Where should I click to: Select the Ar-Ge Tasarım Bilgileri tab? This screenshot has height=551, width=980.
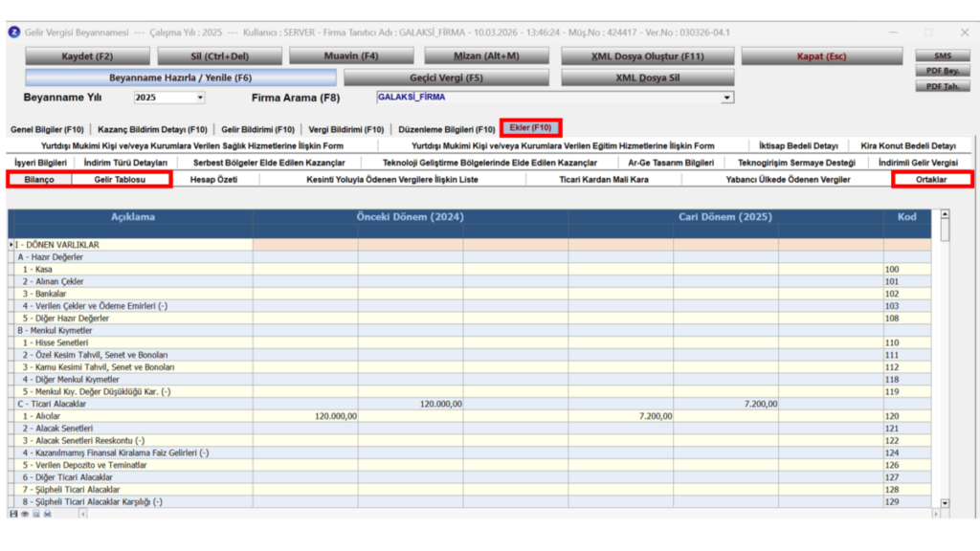coord(671,163)
